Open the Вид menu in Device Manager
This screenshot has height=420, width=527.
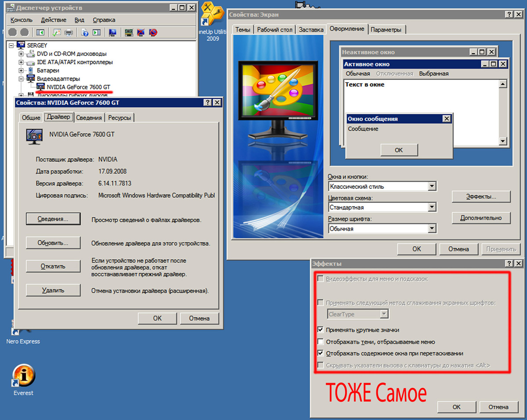[x=79, y=20]
